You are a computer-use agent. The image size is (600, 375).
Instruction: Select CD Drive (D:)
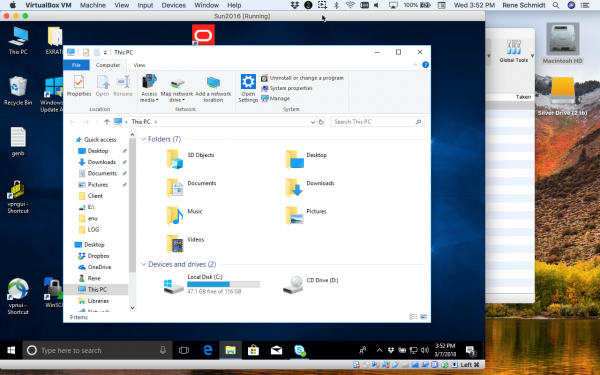click(x=310, y=285)
